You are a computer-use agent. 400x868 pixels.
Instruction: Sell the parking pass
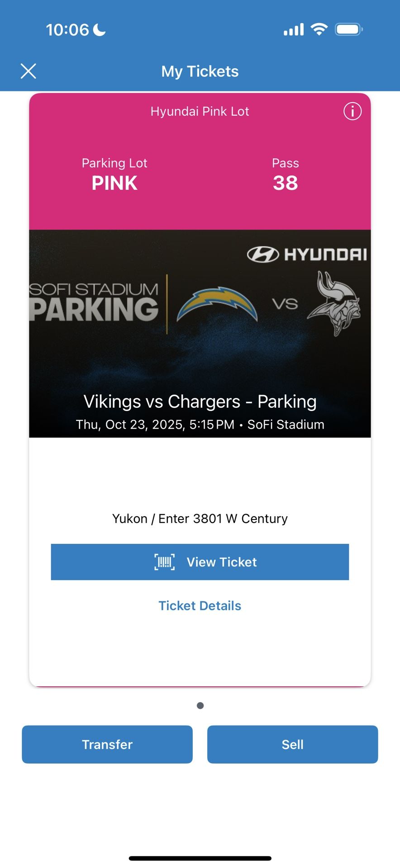tap(292, 744)
